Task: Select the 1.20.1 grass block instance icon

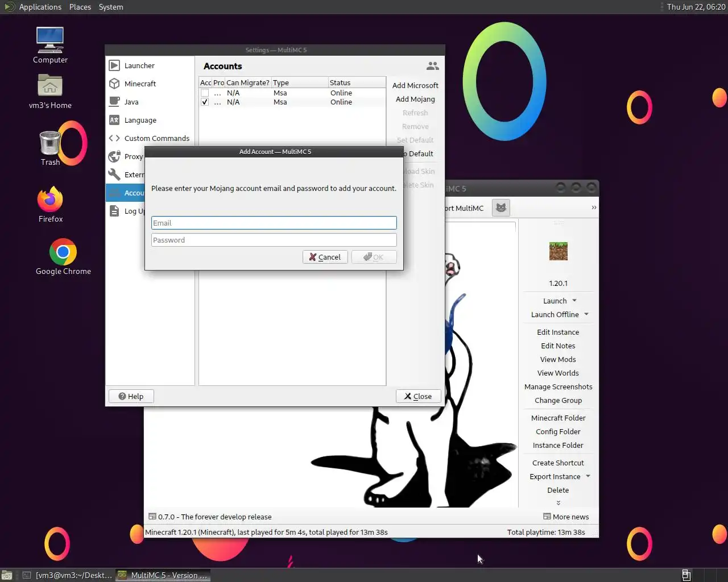Action: click(559, 251)
